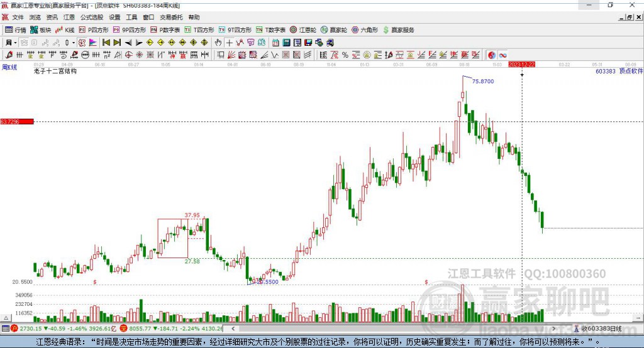Open the P四方形 tool
This screenshot has width=644, height=348.
(x=94, y=30)
